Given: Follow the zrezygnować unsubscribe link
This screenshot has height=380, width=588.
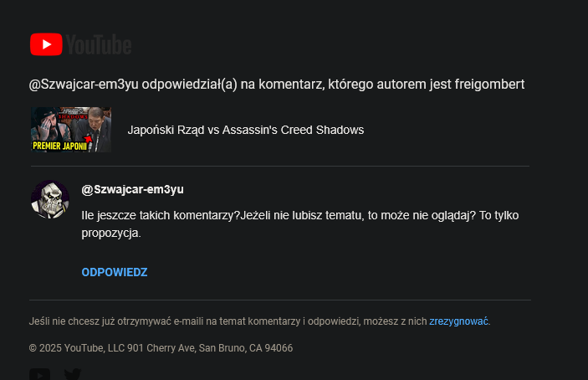Looking at the screenshot, I should click(458, 321).
